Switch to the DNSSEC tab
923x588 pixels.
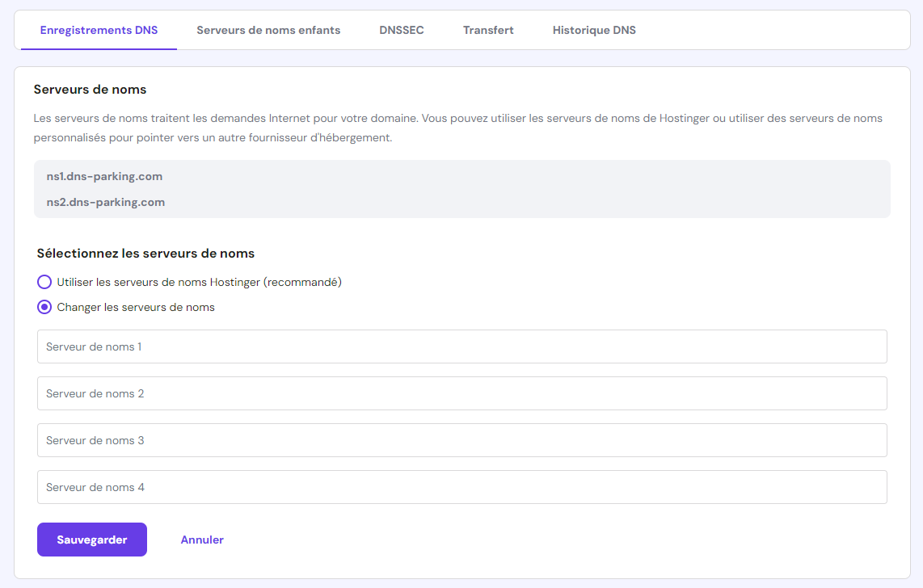pyautogui.click(x=401, y=30)
